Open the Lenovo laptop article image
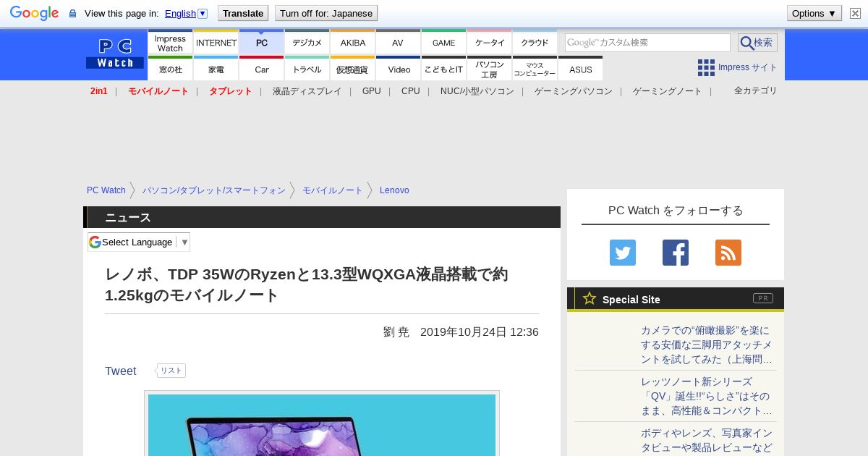 point(322,425)
